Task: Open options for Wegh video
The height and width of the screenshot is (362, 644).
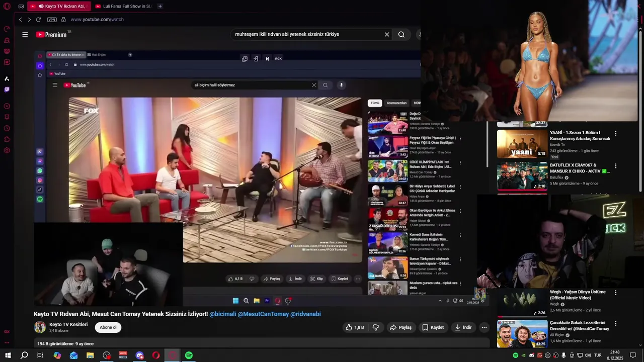Action: 615,293
